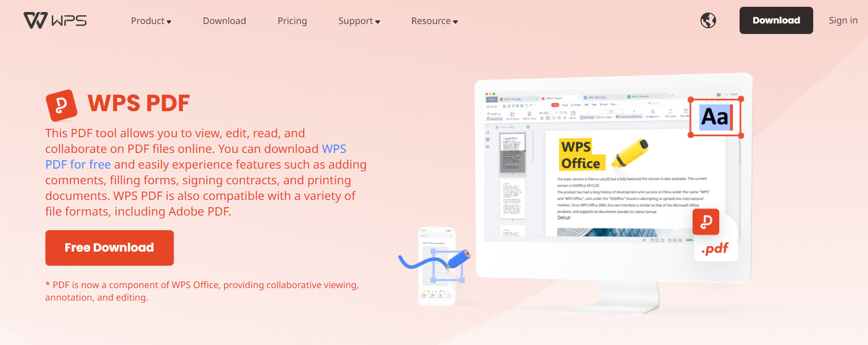
Task: Click Sign in link
Action: click(843, 20)
